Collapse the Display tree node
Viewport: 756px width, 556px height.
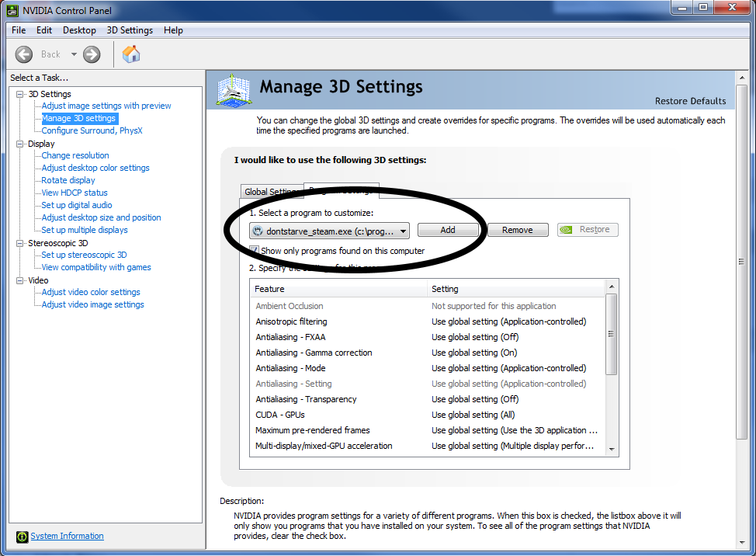point(20,144)
